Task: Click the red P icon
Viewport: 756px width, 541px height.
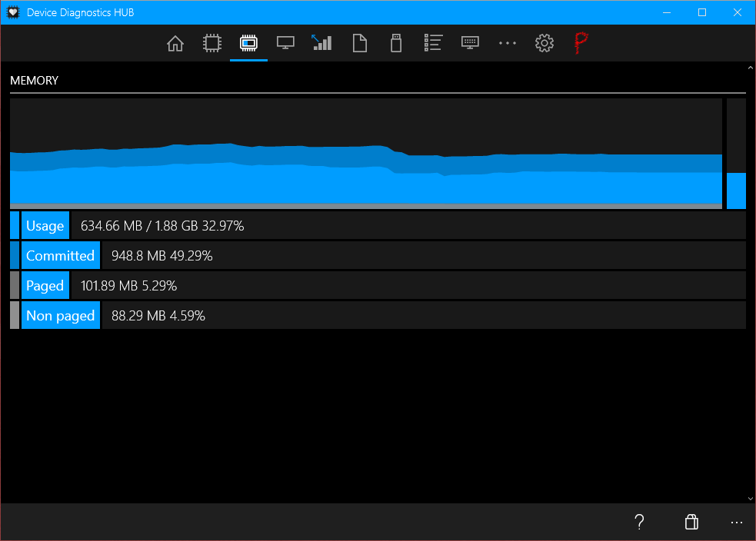Action: coord(581,43)
